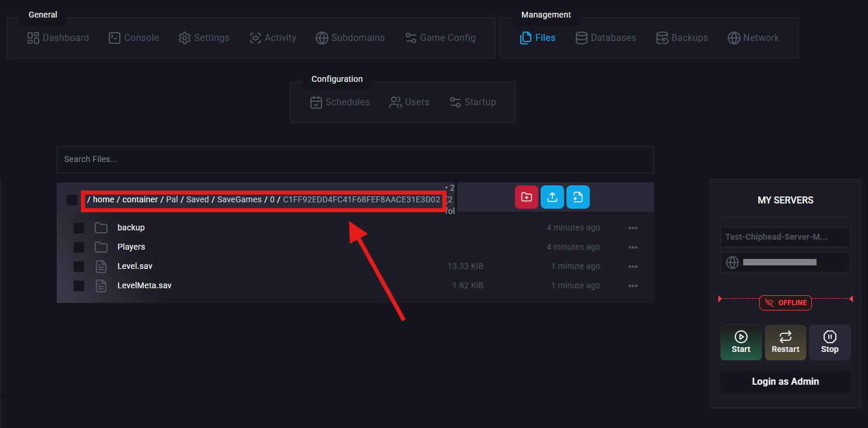The width and height of the screenshot is (868, 428).
Task: Click the LevelMeta.sav file icon
Action: [x=101, y=286]
